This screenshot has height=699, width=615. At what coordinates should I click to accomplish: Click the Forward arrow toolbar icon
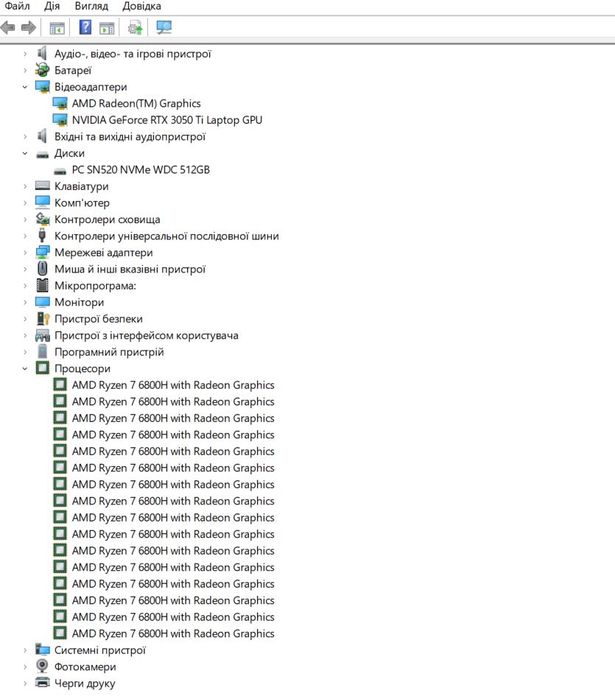(x=29, y=28)
